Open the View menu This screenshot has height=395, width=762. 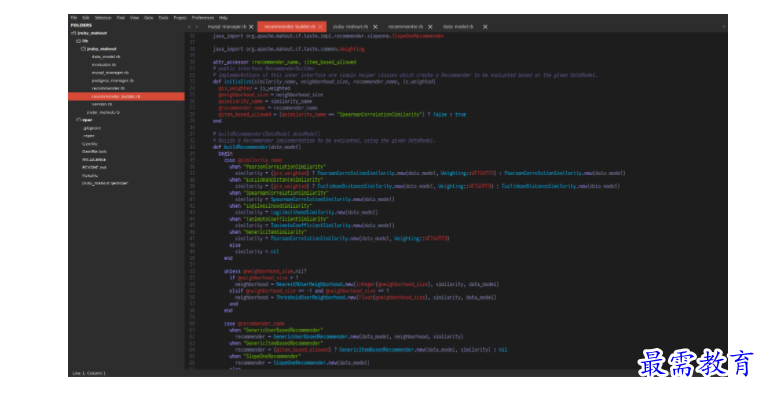[x=135, y=17]
